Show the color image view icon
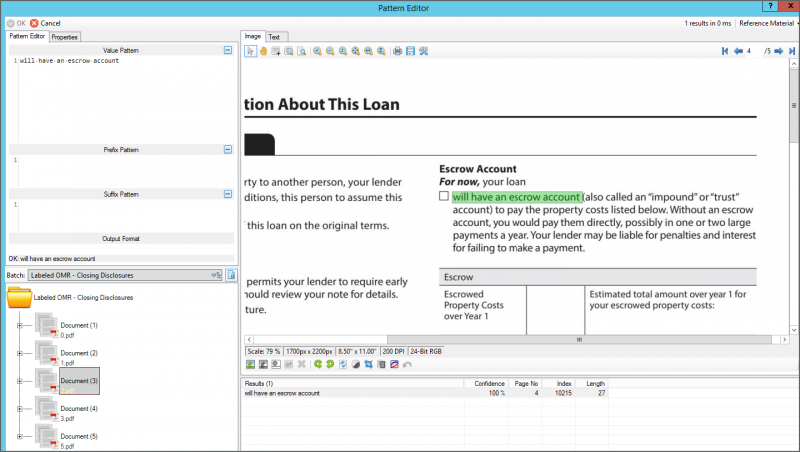Image resolution: width=800 pixels, height=452 pixels. coord(251,364)
